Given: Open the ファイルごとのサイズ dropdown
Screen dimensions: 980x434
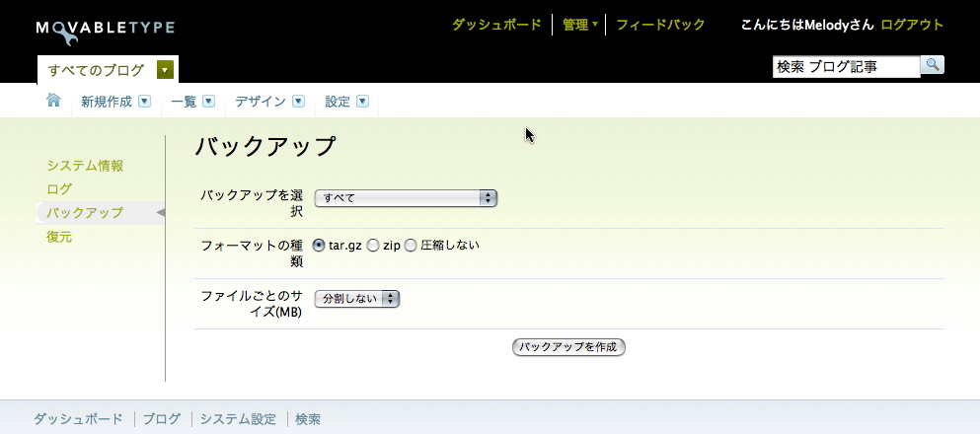Looking at the screenshot, I should tap(357, 299).
